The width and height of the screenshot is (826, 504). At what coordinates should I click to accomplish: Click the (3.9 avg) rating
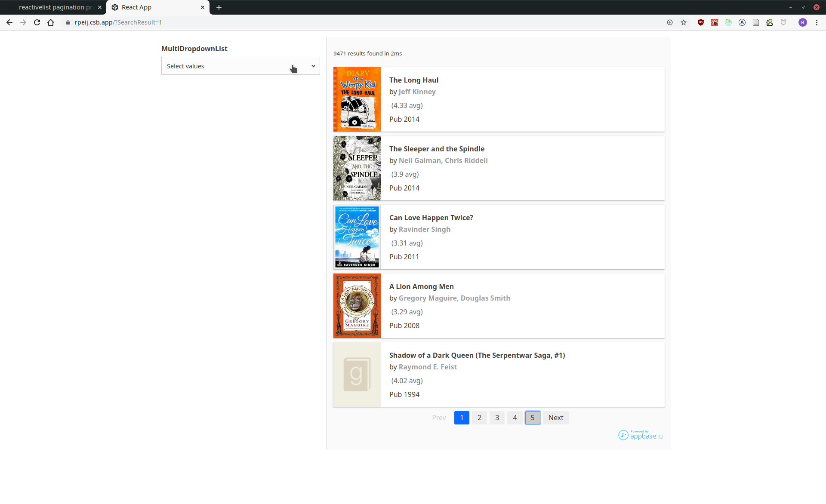pos(405,174)
